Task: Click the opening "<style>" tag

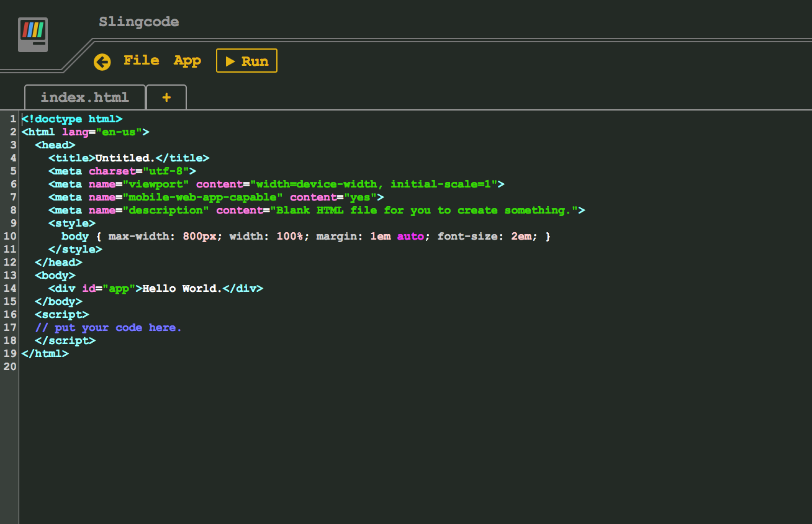Action: 72,223
